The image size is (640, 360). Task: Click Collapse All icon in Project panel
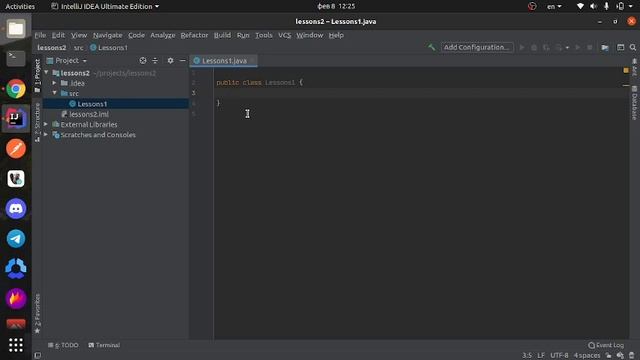[x=155, y=60]
